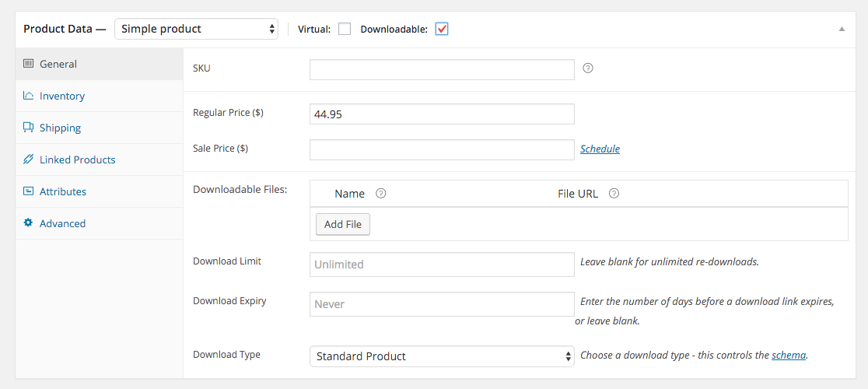Screen dimensions: 868x389
Task: Follow the schema link
Action: (789, 356)
